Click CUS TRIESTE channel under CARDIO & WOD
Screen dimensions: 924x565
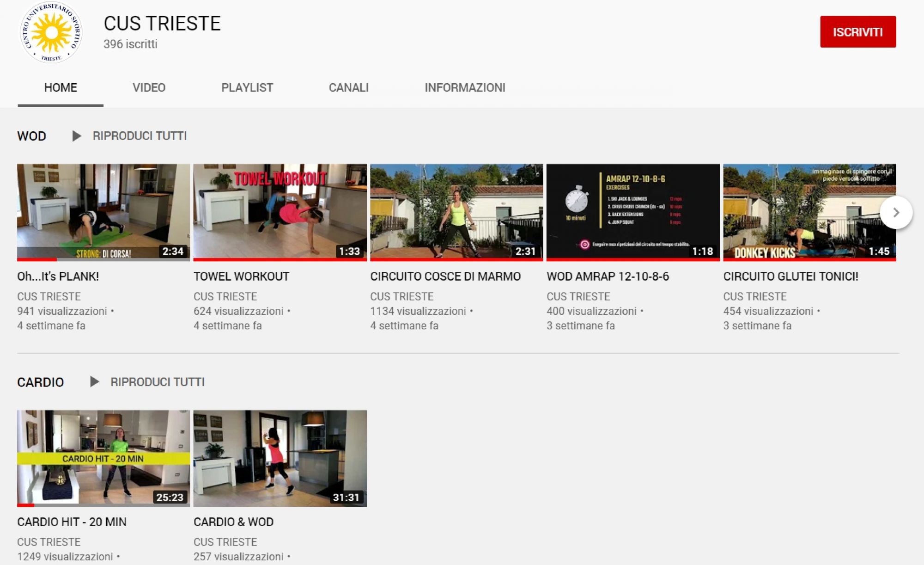[225, 542]
